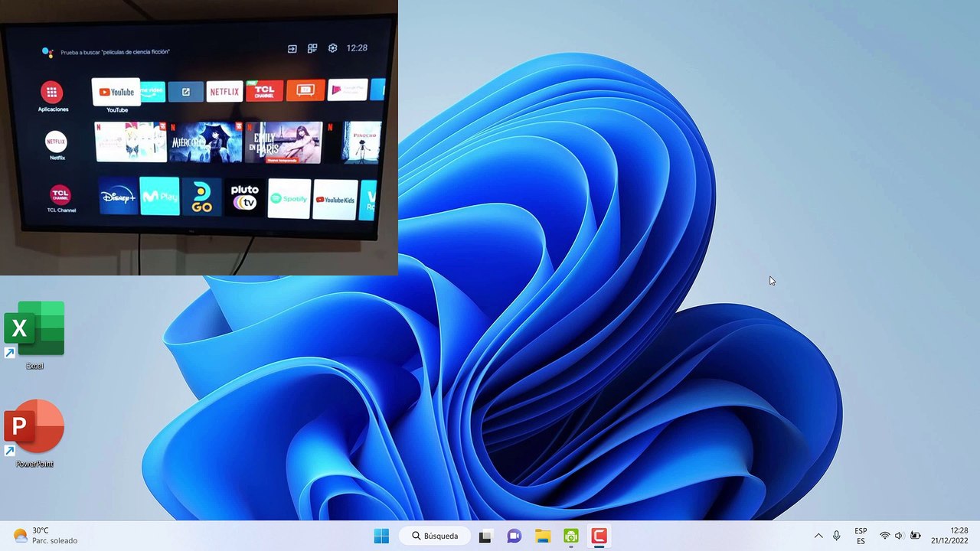Select the anime show thumbnail on TV
This screenshot has width=980, height=551.
click(x=130, y=142)
